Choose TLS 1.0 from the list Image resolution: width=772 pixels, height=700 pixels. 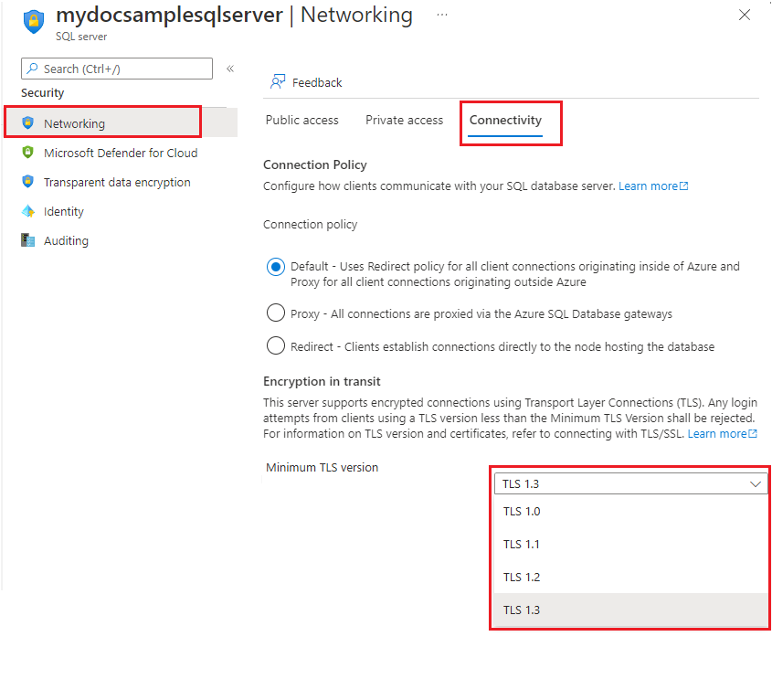[x=630, y=512]
